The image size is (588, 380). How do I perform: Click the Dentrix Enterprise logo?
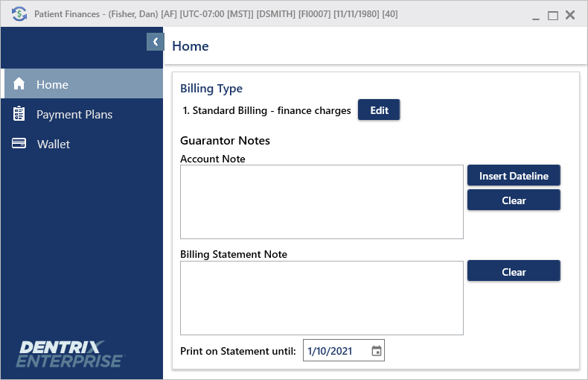pyautogui.click(x=71, y=353)
